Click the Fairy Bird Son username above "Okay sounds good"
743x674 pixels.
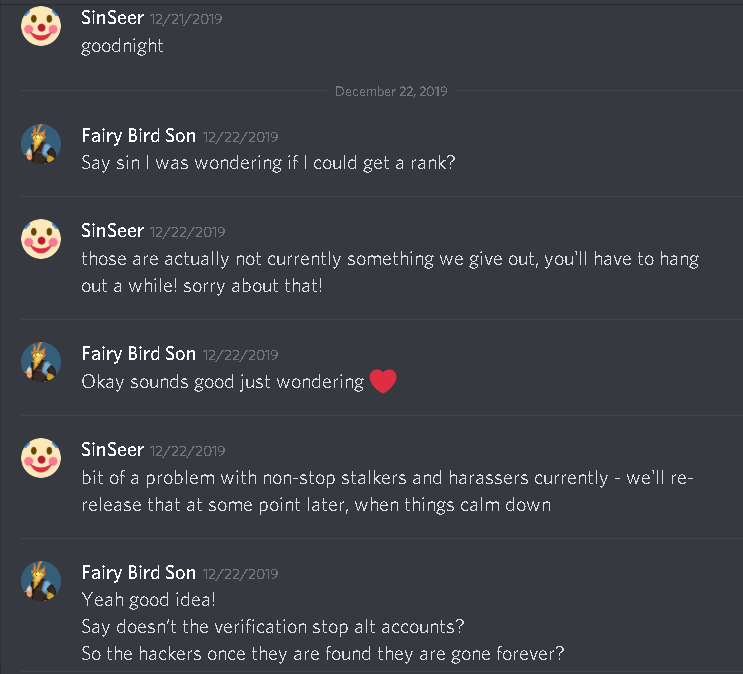[138, 353]
